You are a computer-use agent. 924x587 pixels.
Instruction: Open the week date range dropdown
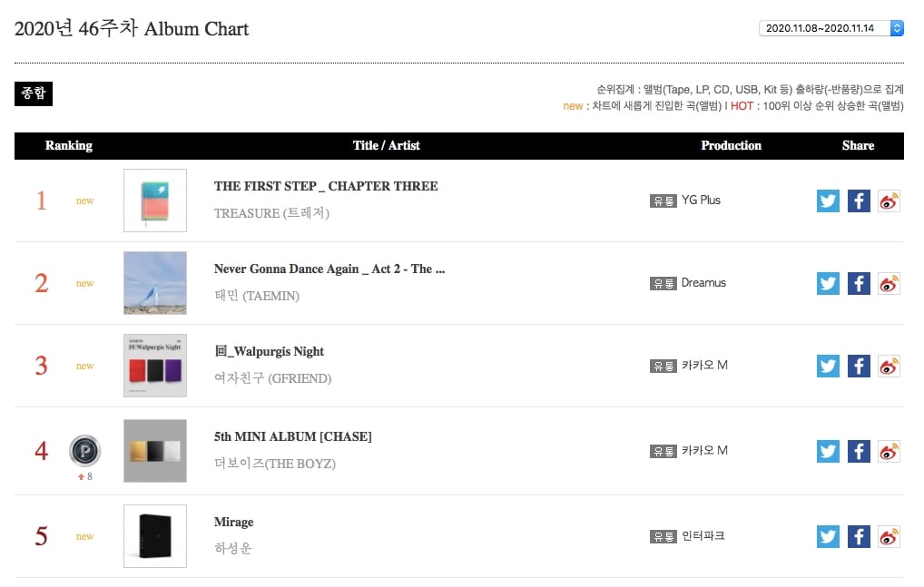(x=831, y=28)
